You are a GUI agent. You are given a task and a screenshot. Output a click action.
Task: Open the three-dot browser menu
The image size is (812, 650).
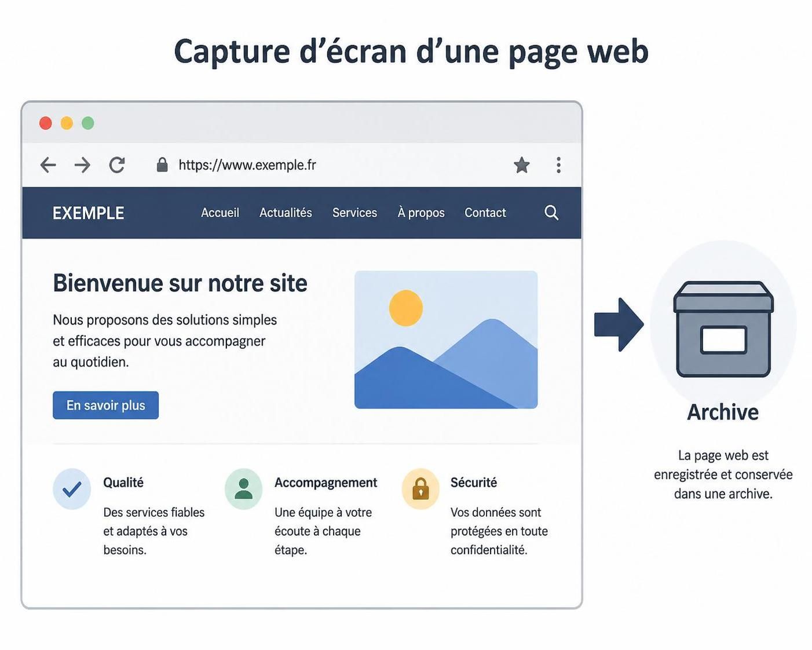coord(558,165)
